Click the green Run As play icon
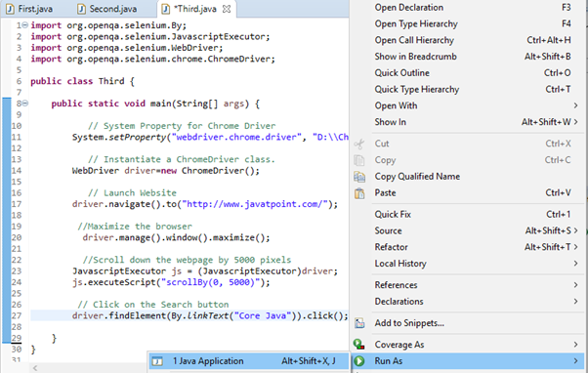This screenshot has width=588, height=373. tap(358, 361)
